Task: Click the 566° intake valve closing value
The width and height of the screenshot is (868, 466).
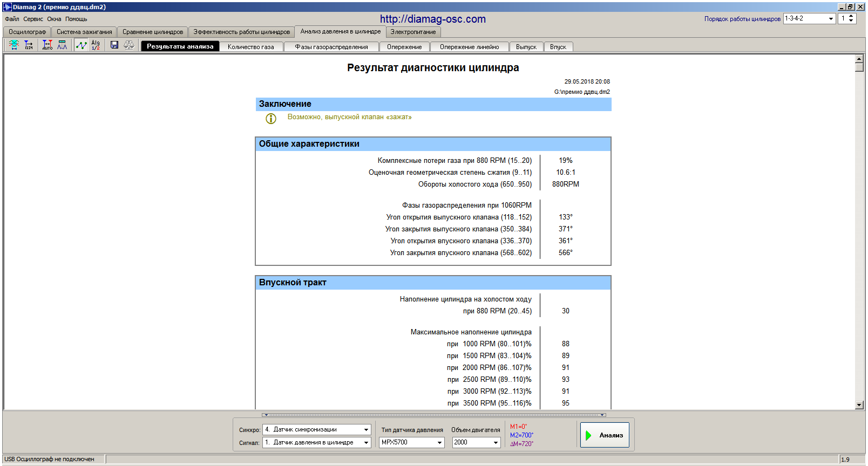Action: tap(565, 252)
